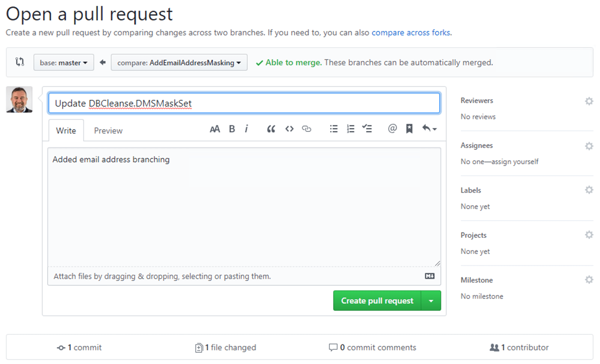The width and height of the screenshot is (600, 364).
Task: Insert a task list
Action: (x=367, y=129)
